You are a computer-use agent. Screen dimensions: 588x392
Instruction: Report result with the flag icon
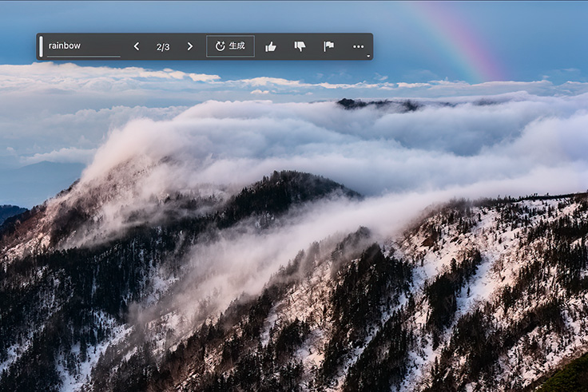328,46
